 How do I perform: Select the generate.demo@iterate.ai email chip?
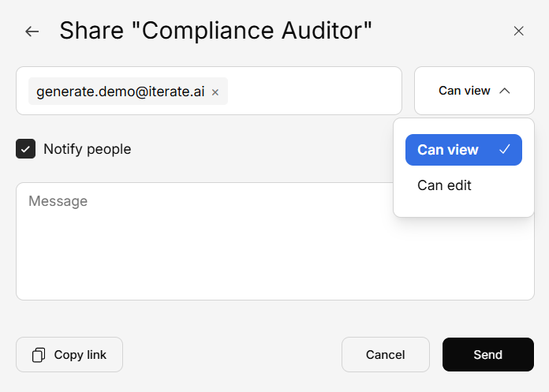tap(120, 91)
